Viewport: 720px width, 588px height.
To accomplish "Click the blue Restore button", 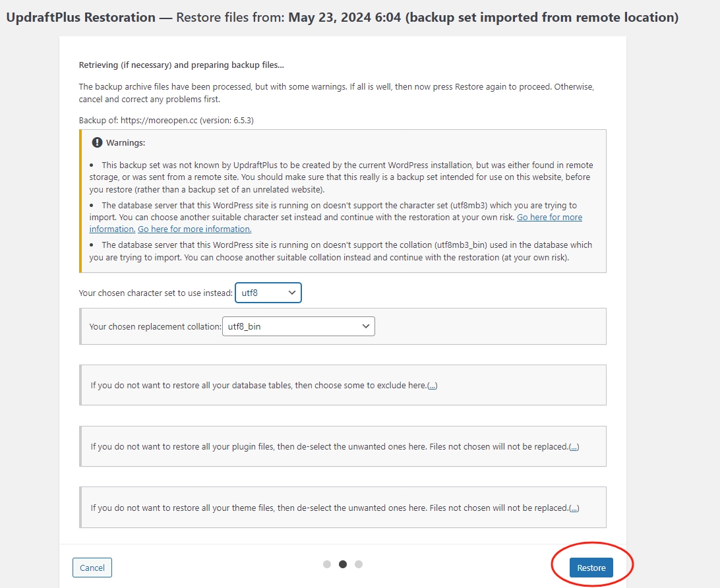I will 591,568.
